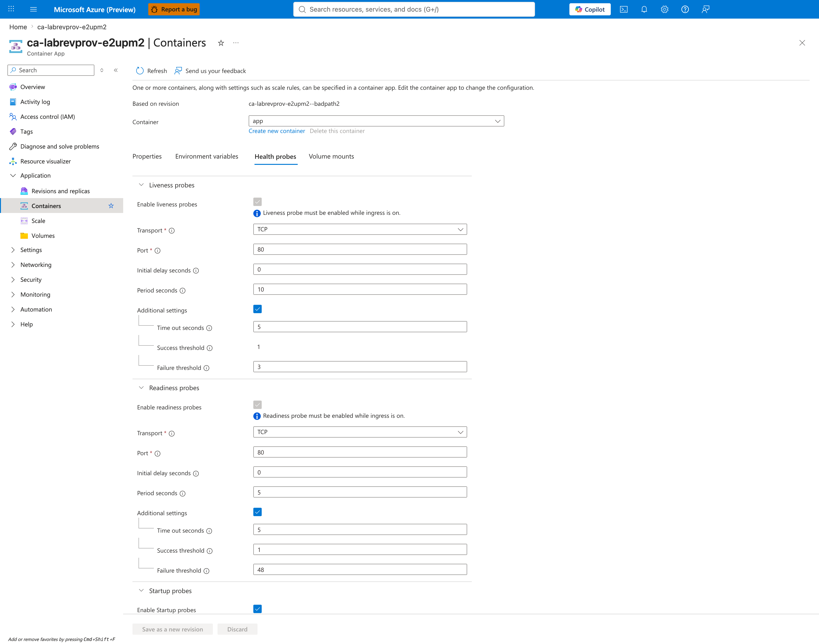Go to Home breadcrumb link
Screen dimensions: 819x644
pyautogui.click(x=18, y=27)
